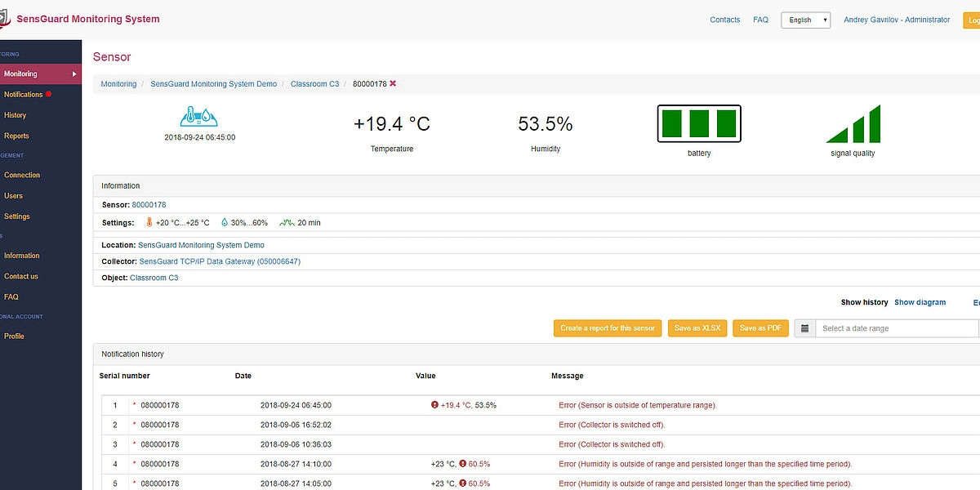Click error icon in 06:45:00 row
This screenshot has width=980, height=490.
(x=434, y=404)
